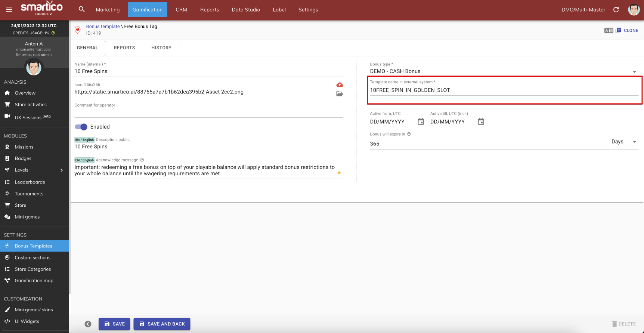Open the Active from calendar picker
Viewport: 644px width, 333px height.
click(x=421, y=121)
